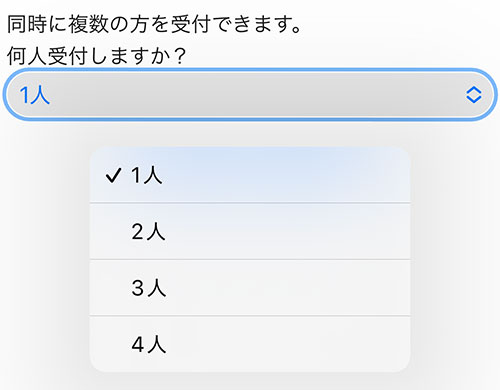The width and height of the screenshot is (500, 390).
Task: Pick four people in the reception count list
Action: pyautogui.click(x=250, y=344)
